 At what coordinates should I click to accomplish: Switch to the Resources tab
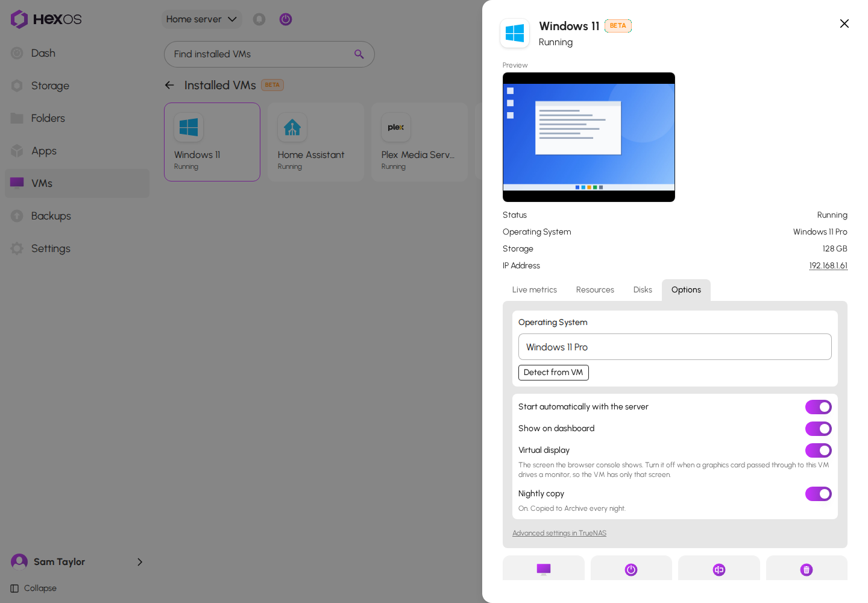pos(595,290)
